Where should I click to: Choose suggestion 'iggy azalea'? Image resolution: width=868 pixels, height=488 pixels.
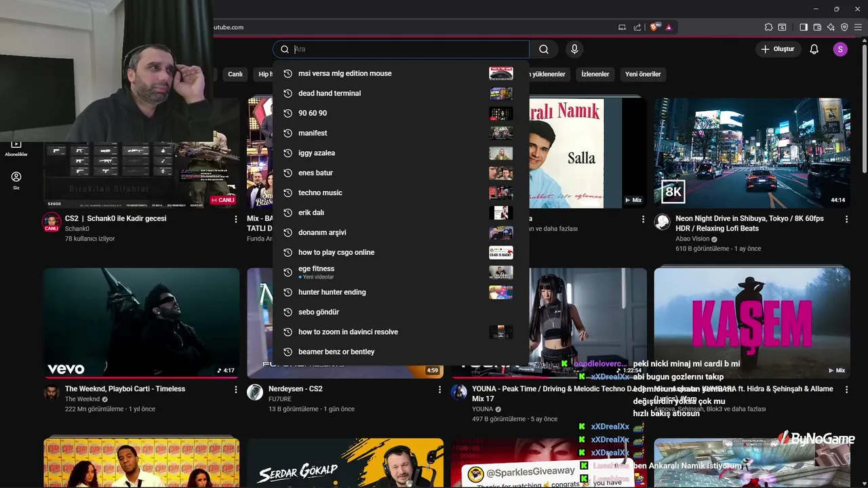click(401, 152)
